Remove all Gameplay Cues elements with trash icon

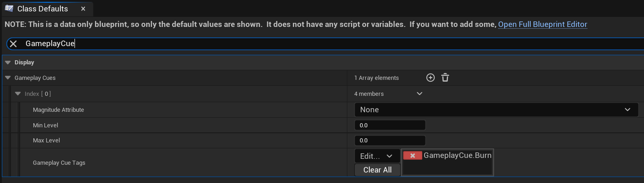pos(445,78)
